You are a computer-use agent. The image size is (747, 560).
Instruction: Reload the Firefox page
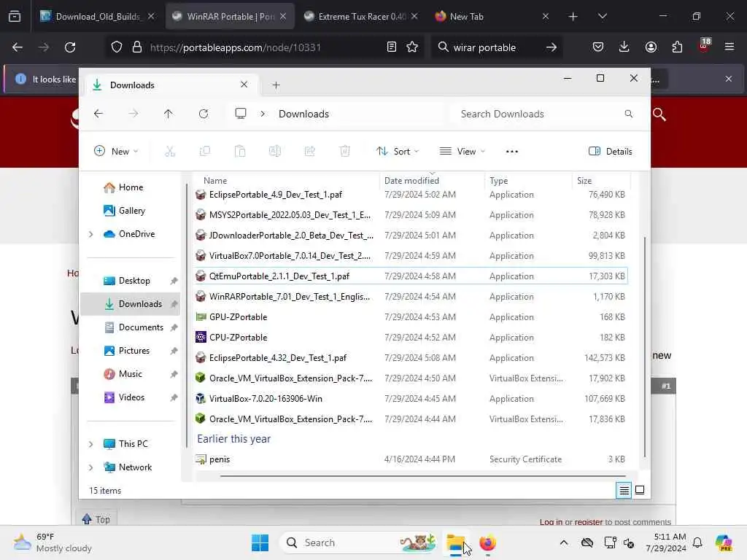pos(70,47)
